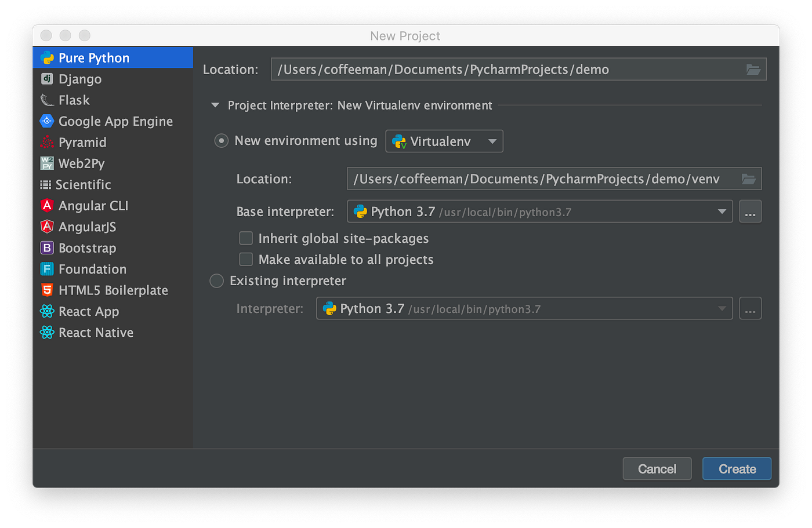Image resolution: width=812 pixels, height=528 pixels.
Task: Click the Google App Engine icon
Action: (x=46, y=121)
